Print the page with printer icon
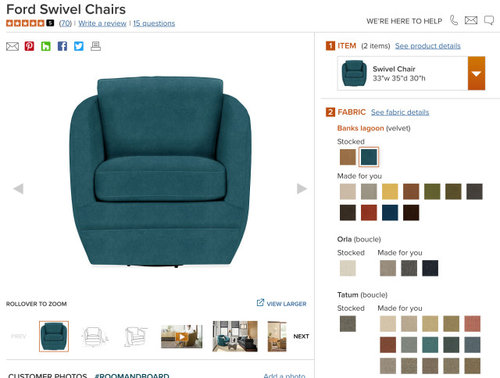This screenshot has height=378, width=500. point(96,46)
